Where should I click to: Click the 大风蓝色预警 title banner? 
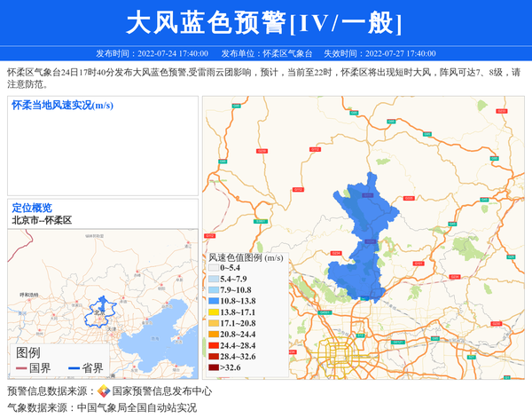pos(265,22)
